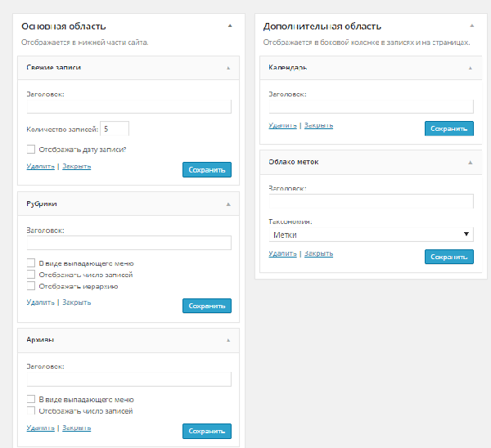
Task: Collapse the Рубрики widget arrow
Action: pos(228,204)
